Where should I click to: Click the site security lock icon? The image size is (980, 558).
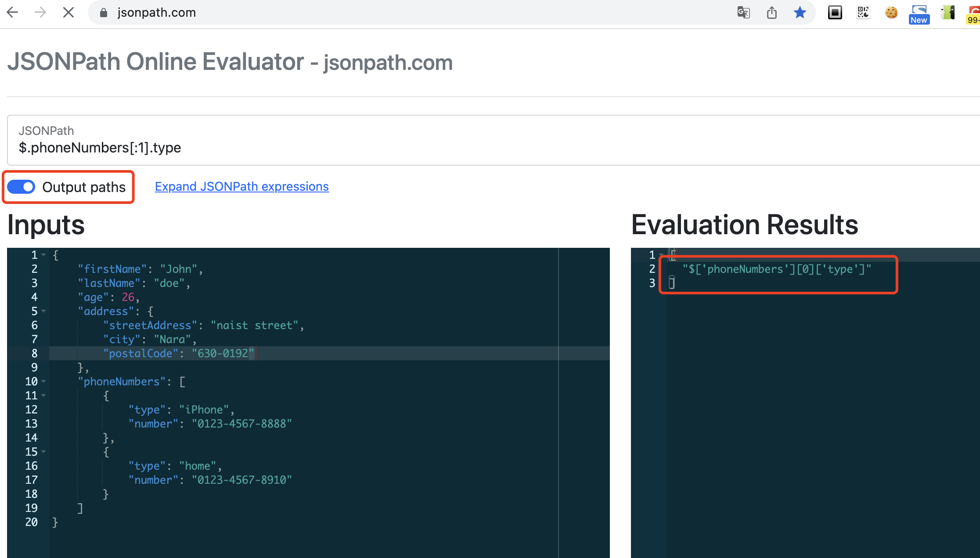[x=104, y=12]
